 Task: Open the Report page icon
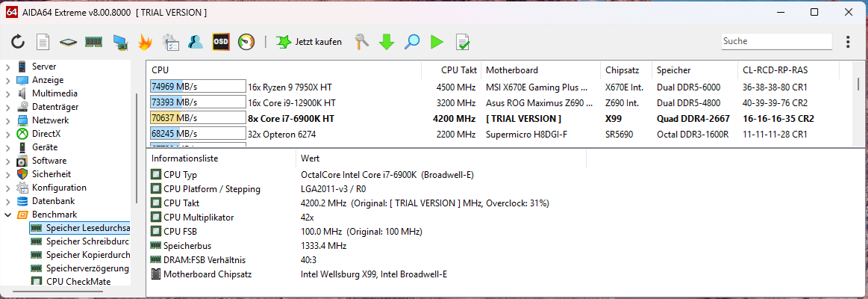(x=43, y=42)
